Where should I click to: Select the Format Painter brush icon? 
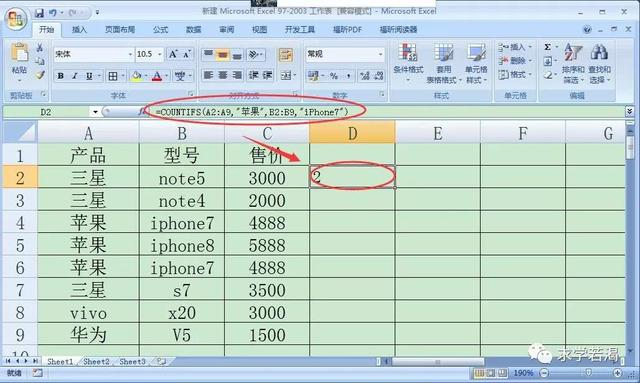tap(40, 75)
